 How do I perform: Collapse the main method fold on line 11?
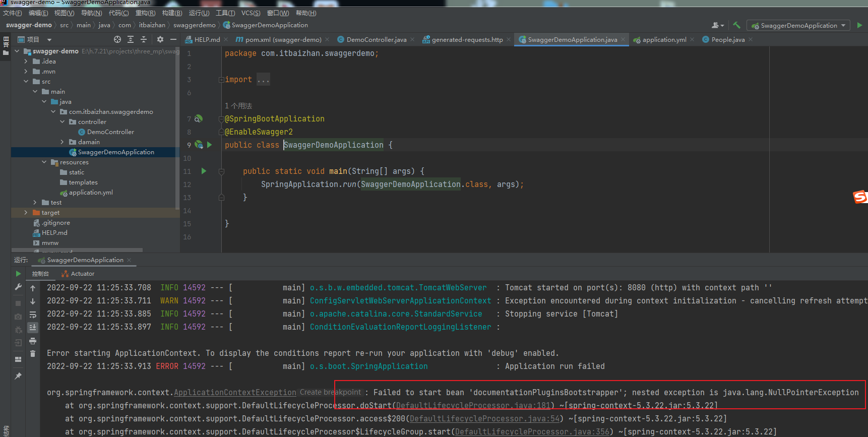point(221,171)
